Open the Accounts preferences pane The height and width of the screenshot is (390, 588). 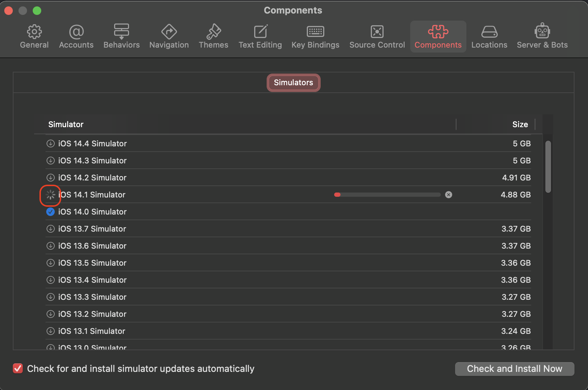(x=76, y=37)
